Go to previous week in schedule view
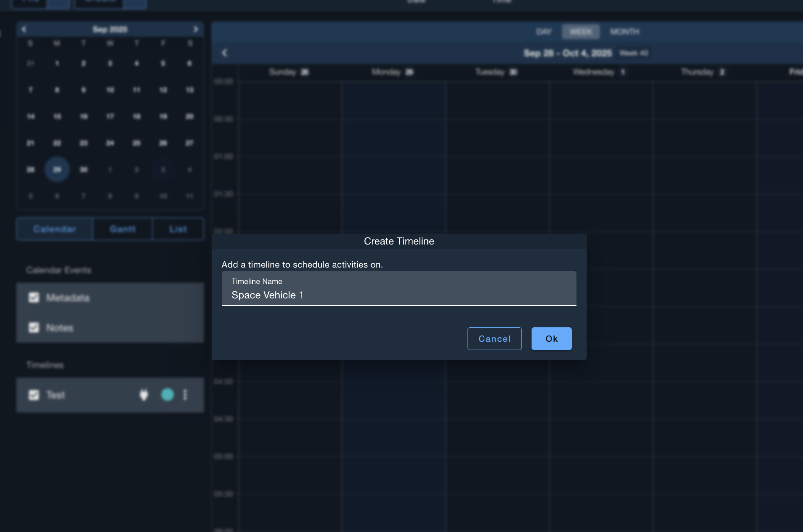The image size is (803, 532). [x=225, y=53]
